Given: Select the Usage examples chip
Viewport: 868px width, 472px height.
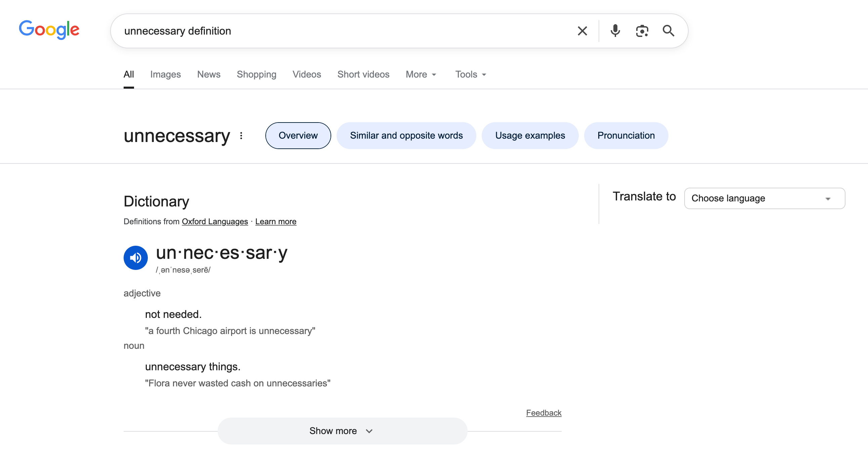Looking at the screenshot, I should (x=530, y=135).
